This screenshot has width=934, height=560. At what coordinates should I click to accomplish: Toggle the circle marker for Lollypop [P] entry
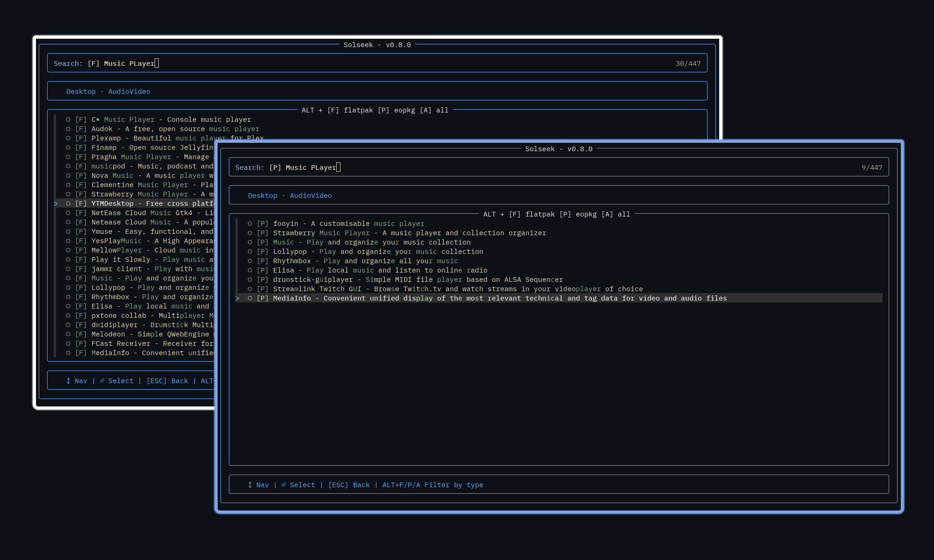(x=250, y=252)
